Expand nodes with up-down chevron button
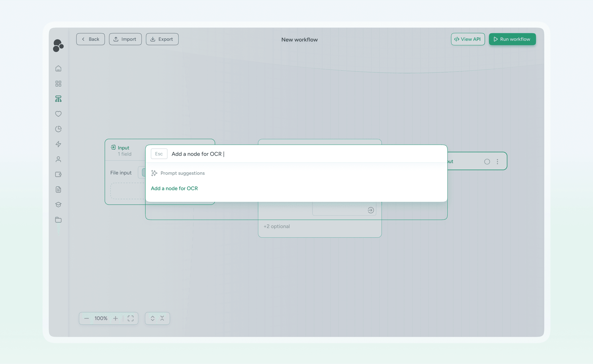 [153, 318]
